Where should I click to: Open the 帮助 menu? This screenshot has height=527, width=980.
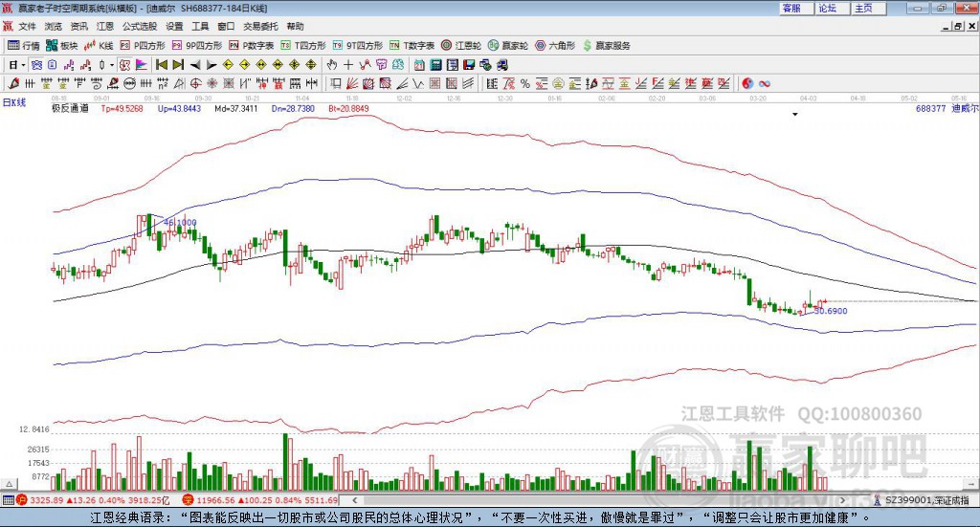pyautogui.click(x=295, y=26)
